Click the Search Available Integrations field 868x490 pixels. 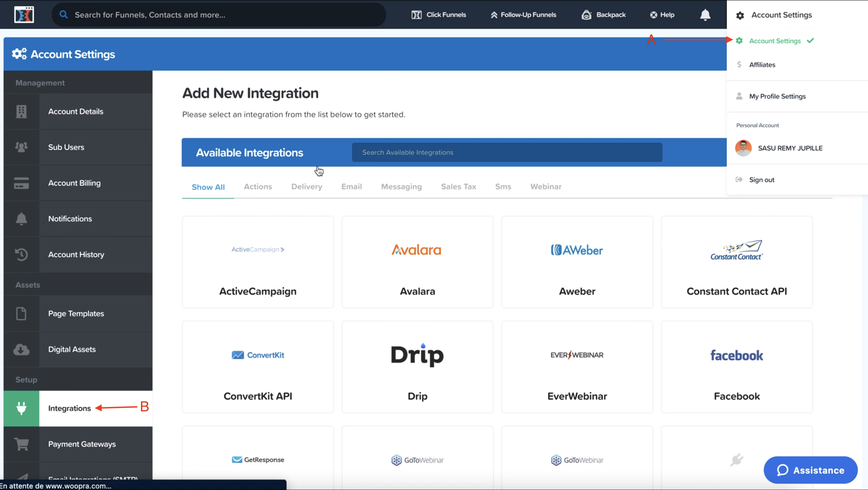tap(507, 152)
